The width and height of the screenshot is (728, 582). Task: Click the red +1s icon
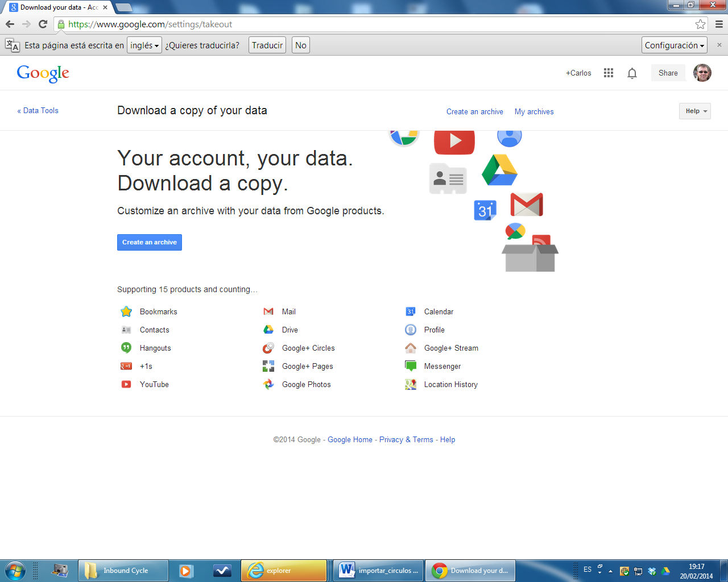point(126,366)
